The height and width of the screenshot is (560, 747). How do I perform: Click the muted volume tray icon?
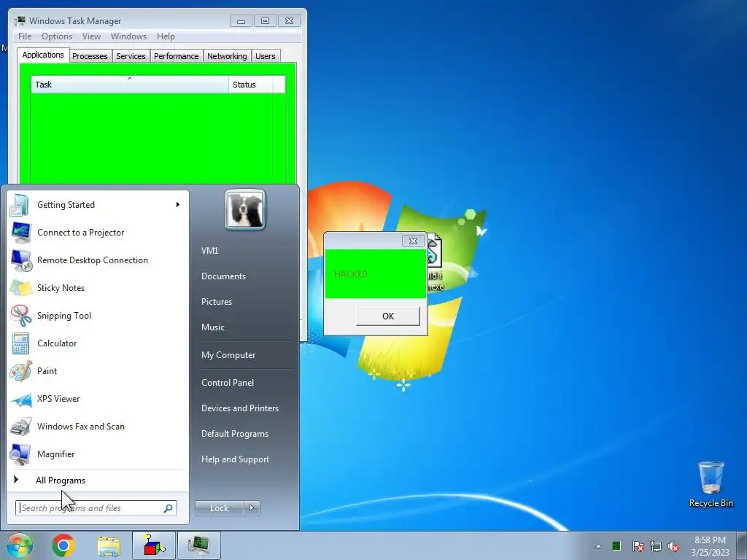click(673, 546)
